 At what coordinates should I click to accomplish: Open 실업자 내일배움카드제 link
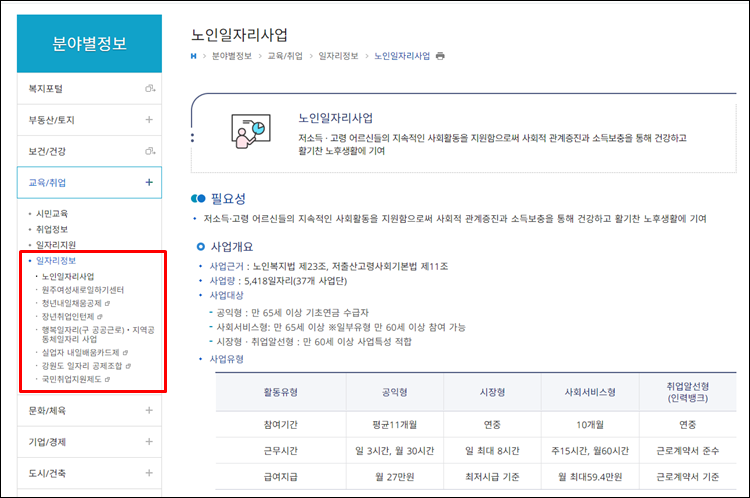click(80, 353)
